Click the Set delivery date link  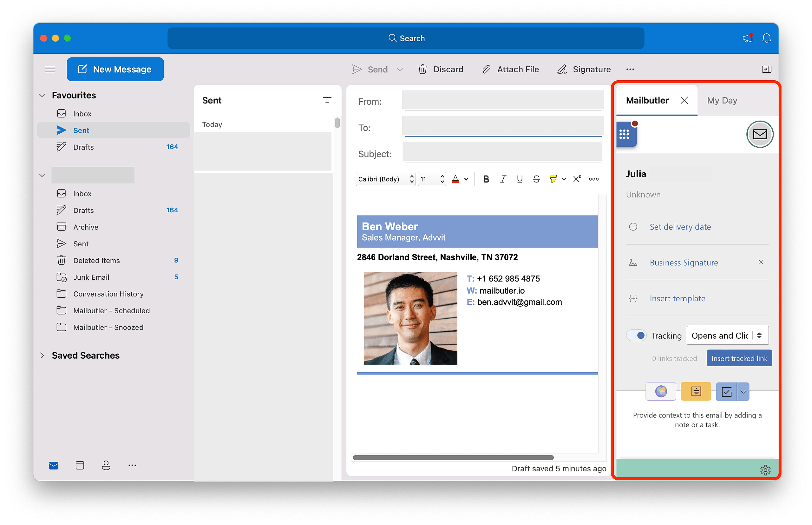point(680,227)
